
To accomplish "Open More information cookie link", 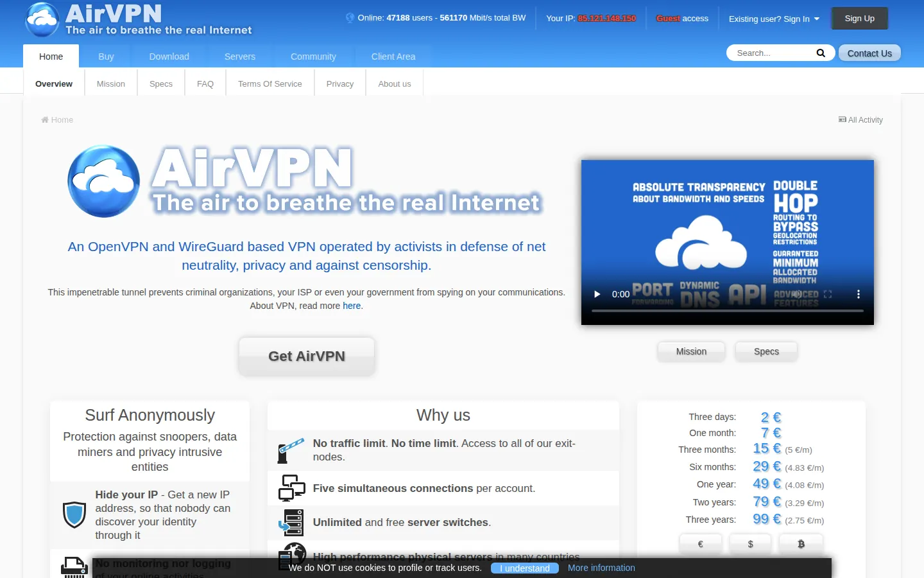I will coord(601,568).
